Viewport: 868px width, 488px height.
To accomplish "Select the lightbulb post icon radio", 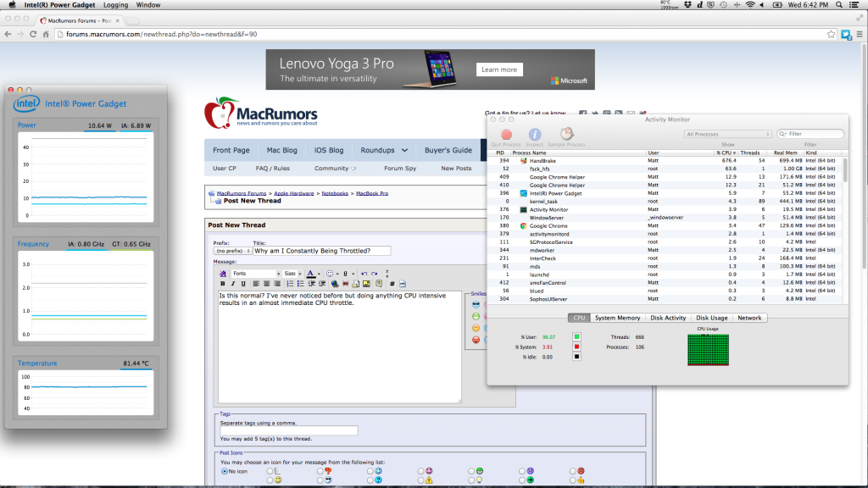I will [x=471, y=480].
